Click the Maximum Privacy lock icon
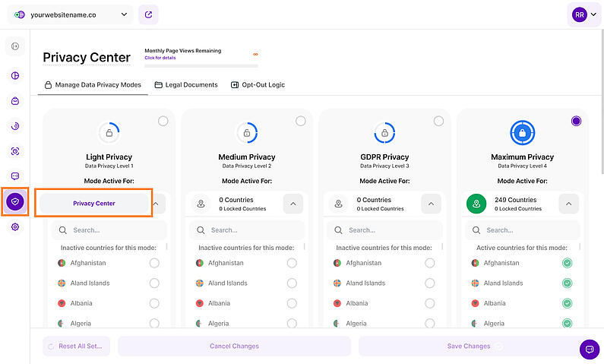The width and height of the screenshot is (604, 364). pyautogui.click(x=523, y=133)
